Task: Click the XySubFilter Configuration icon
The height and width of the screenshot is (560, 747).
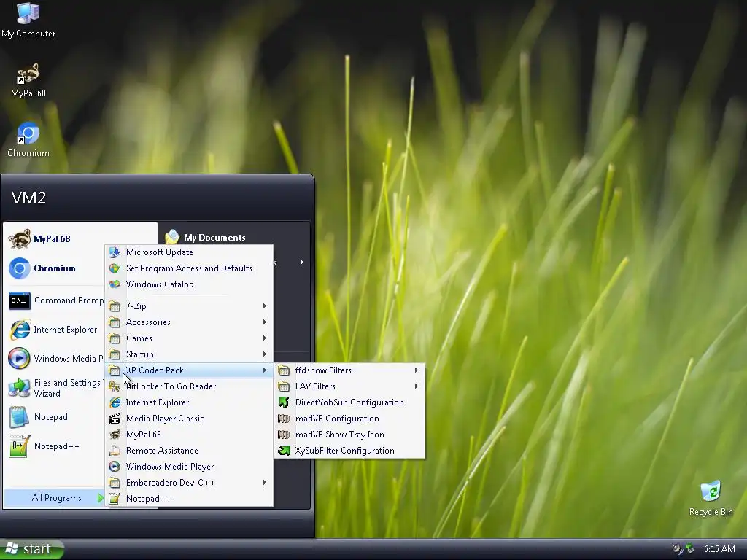Action: 284,451
